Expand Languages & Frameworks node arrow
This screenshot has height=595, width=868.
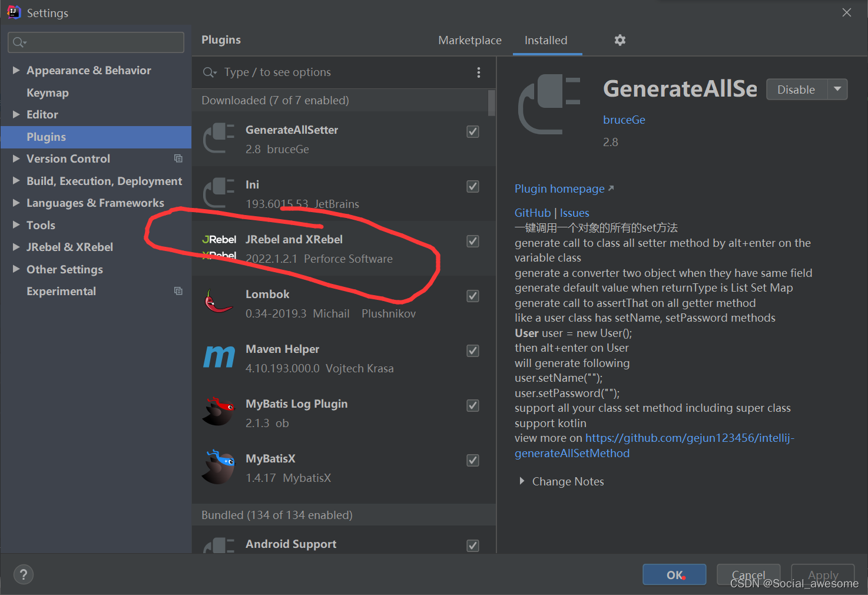click(x=16, y=203)
